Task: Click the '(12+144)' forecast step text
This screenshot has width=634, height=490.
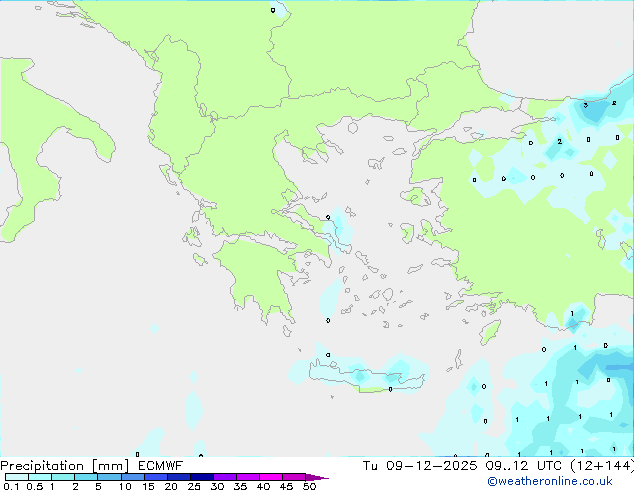Action: click(x=602, y=465)
